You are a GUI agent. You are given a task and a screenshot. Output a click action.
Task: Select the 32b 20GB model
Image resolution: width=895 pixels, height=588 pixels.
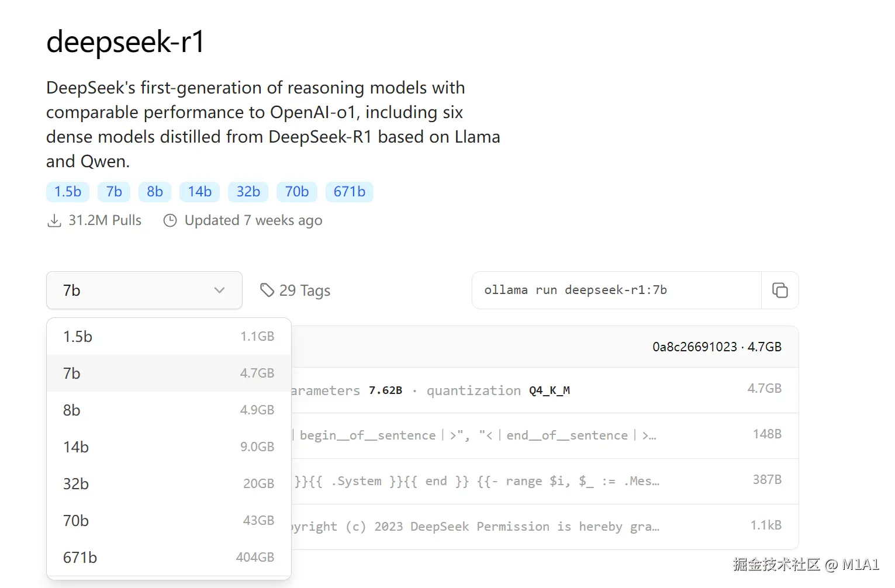point(168,484)
